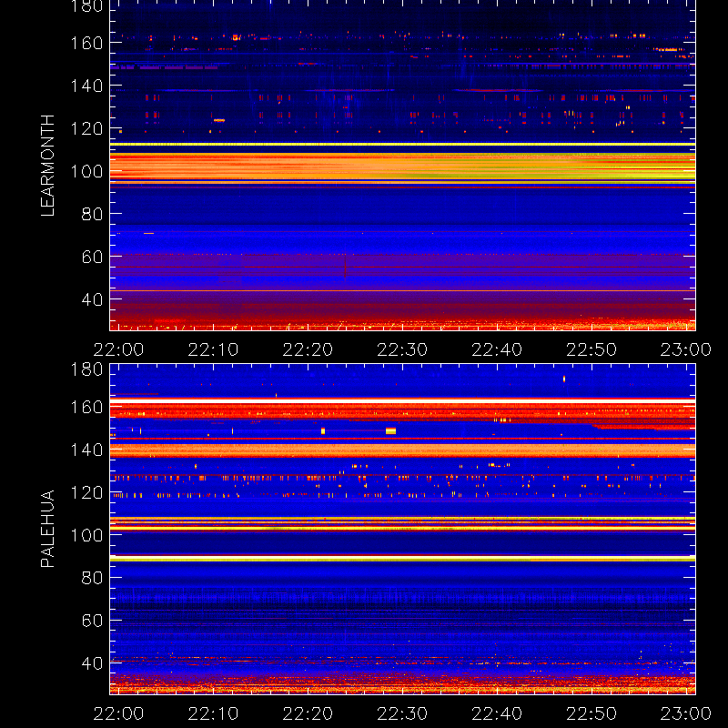728x728 pixels.
Task: Select the 100 frequency label on the Learmonth axis
Action: (86, 171)
